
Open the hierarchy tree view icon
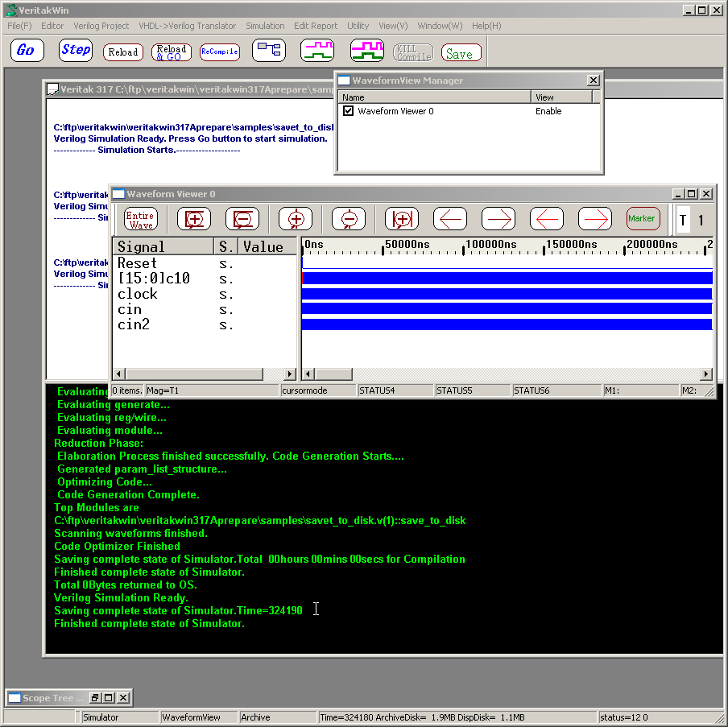tap(269, 51)
